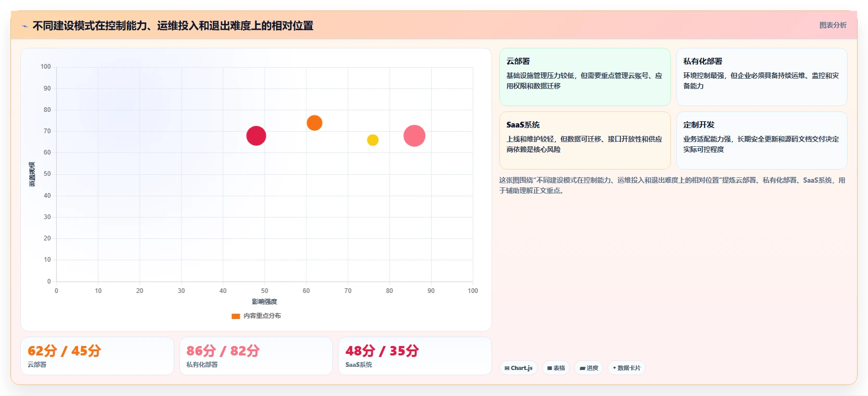868x396 pixels.
Task: Click the 表格 tag
Action: point(556,368)
